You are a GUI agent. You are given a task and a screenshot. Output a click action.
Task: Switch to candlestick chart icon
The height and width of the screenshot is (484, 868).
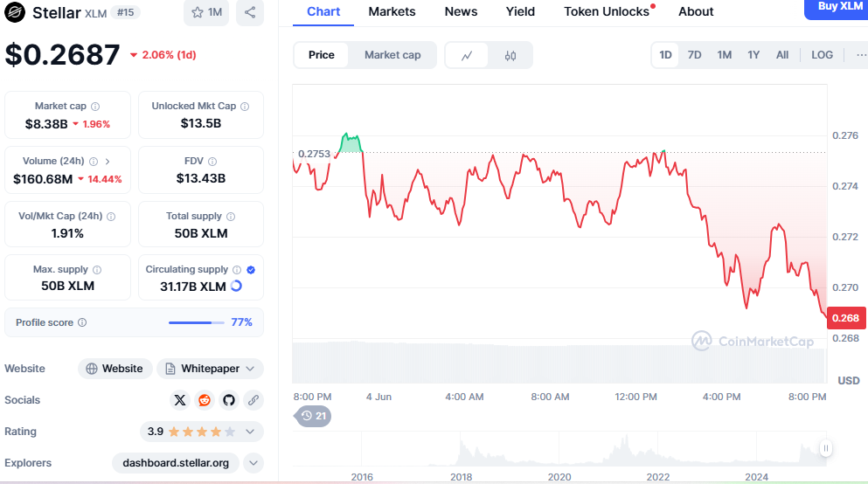[x=510, y=55]
